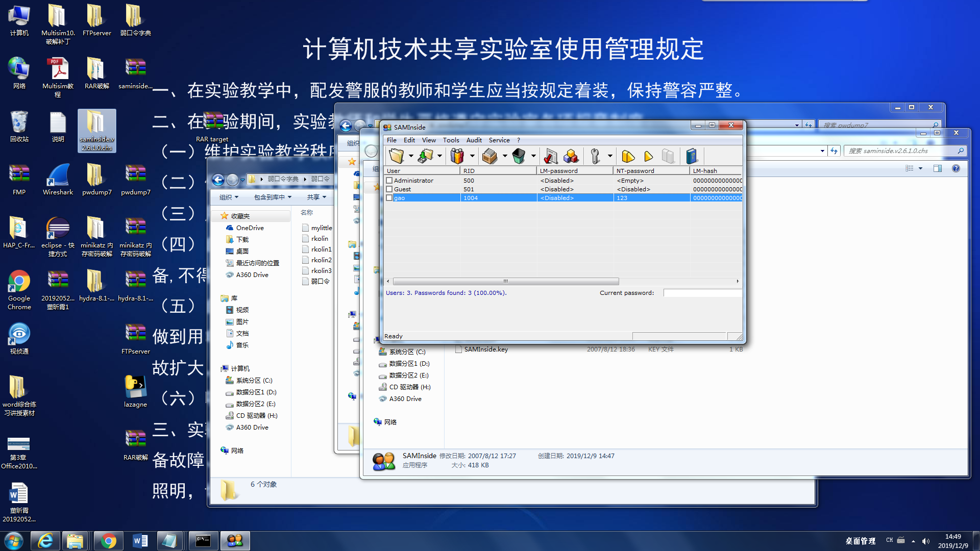Open the Tools menu
980x551 pixels.
tap(451, 140)
